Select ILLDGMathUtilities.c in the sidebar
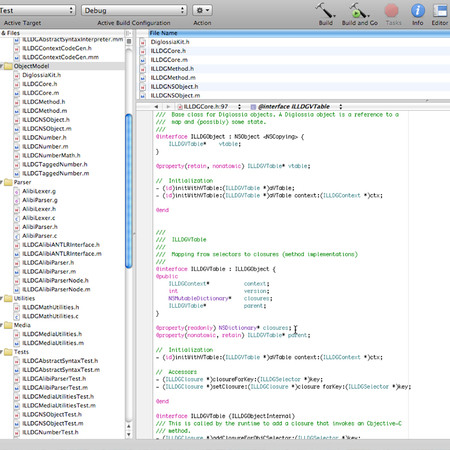Screen dimensions: 450x450 pyautogui.click(x=50, y=316)
